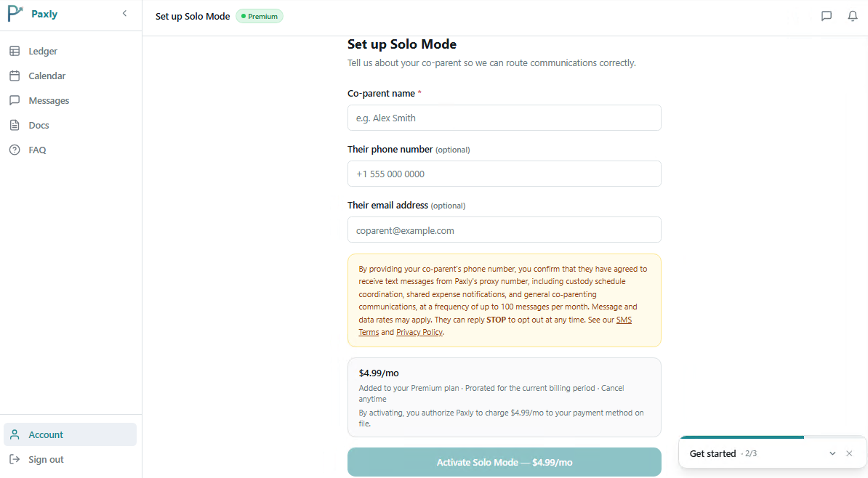Image resolution: width=868 pixels, height=478 pixels.
Task: Open the Ledger page icon
Action: (x=15, y=51)
